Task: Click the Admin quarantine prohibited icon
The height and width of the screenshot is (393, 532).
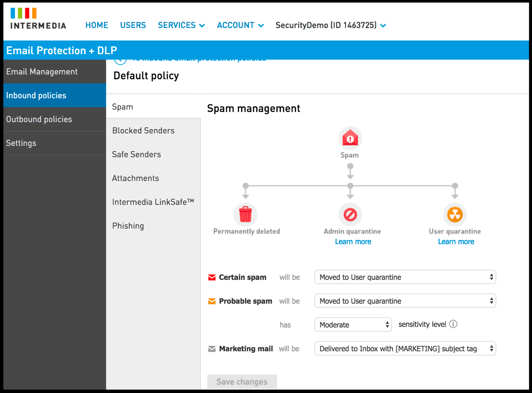Action: (350, 215)
